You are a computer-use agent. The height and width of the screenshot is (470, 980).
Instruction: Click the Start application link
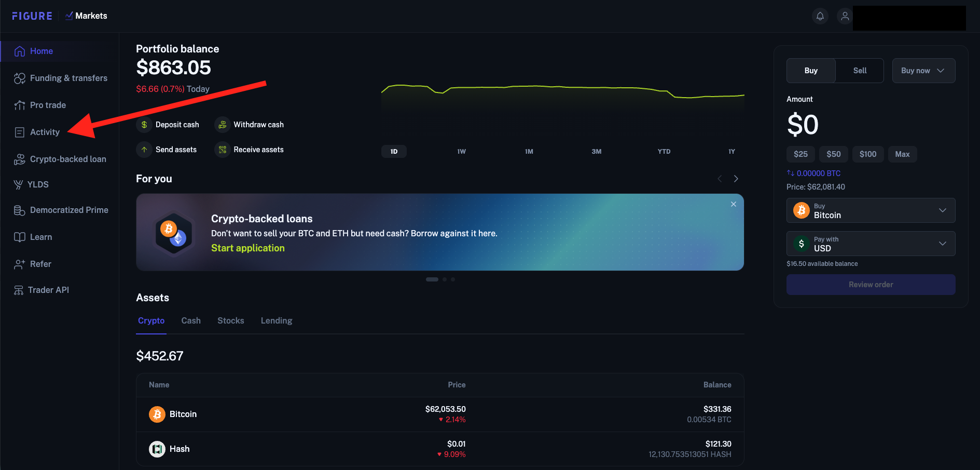click(x=248, y=248)
